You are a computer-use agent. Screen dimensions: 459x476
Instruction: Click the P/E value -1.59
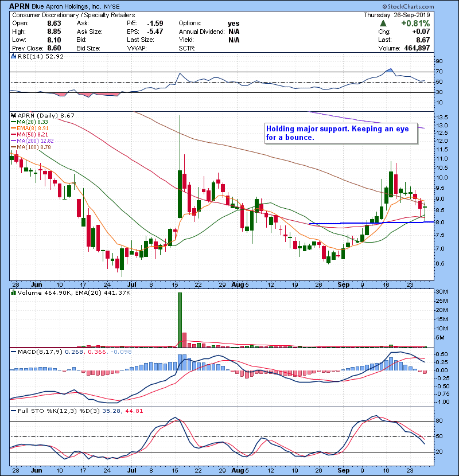click(x=155, y=24)
